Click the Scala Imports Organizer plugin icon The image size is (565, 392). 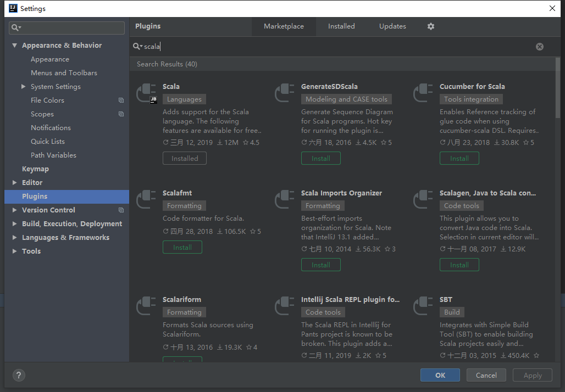click(285, 199)
